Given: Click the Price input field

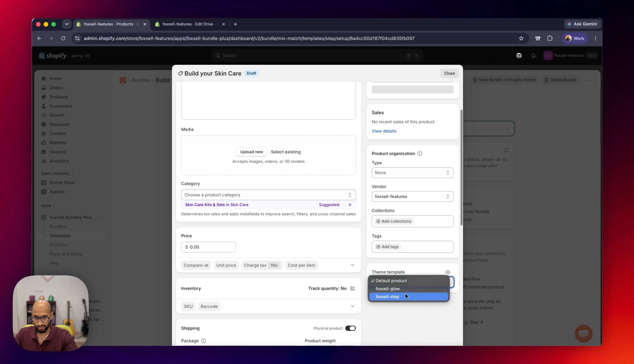Looking at the screenshot, I should (208, 247).
